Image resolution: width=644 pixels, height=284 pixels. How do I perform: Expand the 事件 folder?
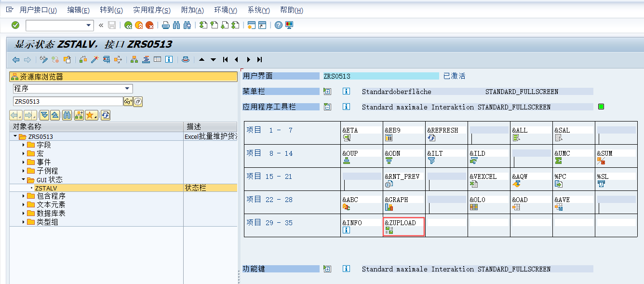coord(24,162)
